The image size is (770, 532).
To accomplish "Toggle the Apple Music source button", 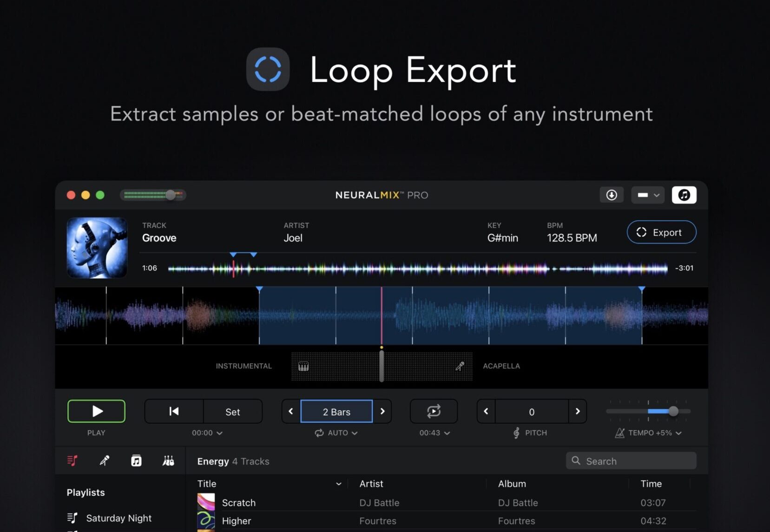I will pyautogui.click(x=683, y=195).
